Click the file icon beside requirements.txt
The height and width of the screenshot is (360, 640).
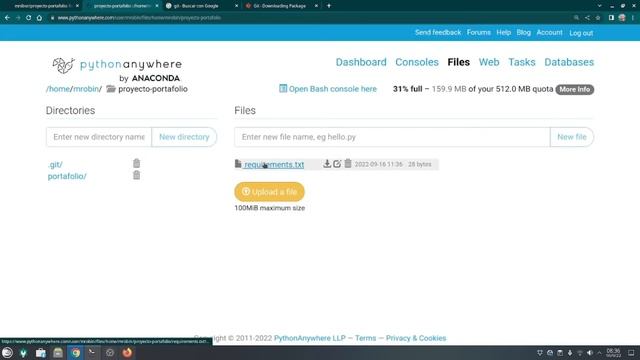click(238, 164)
